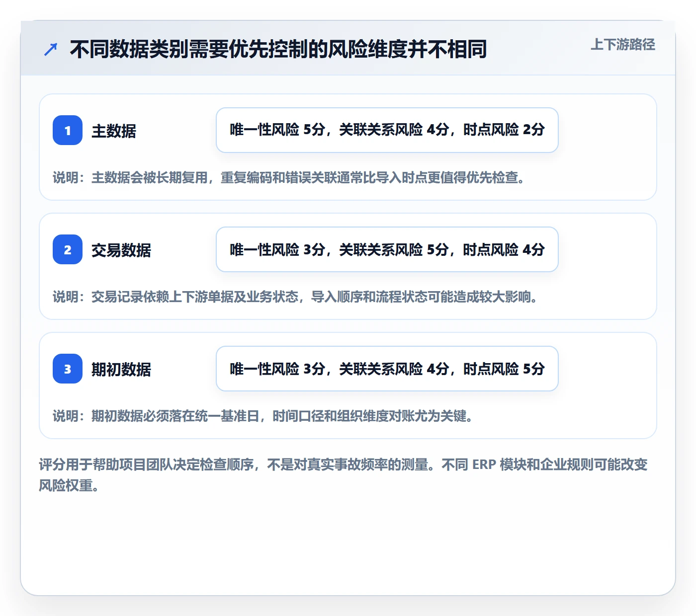Image resolution: width=696 pixels, height=616 pixels.
Task: Select the 期初数据 row label
Action: pyautogui.click(x=121, y=370)
